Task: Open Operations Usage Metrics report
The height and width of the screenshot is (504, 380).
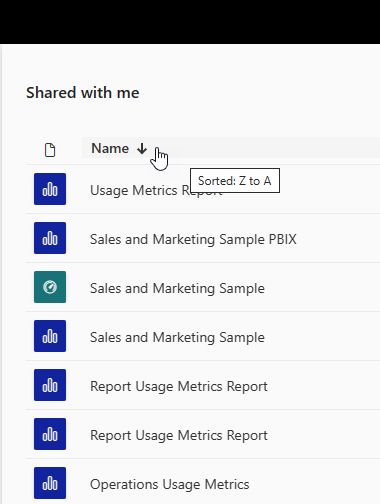Action: pyautogui.click(x=170, y=484)
